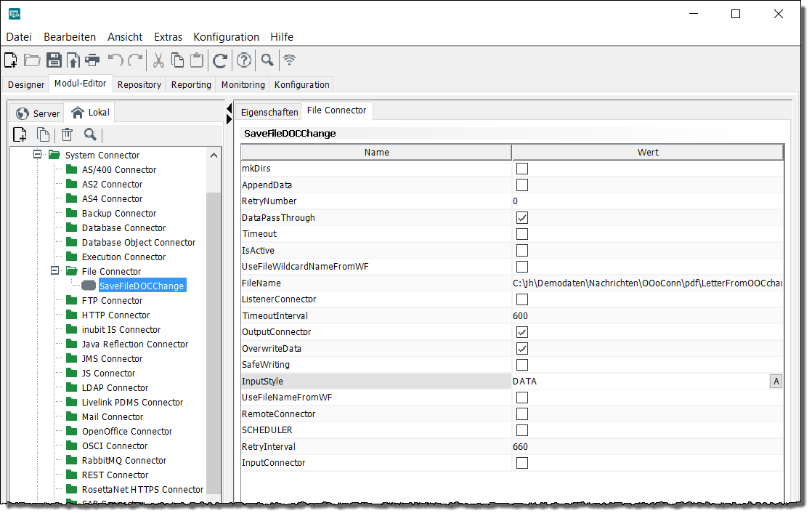Viewport: 812px width, 516px height.
Task: Enable the mkDirs checkbox
Action: (521, 169)
